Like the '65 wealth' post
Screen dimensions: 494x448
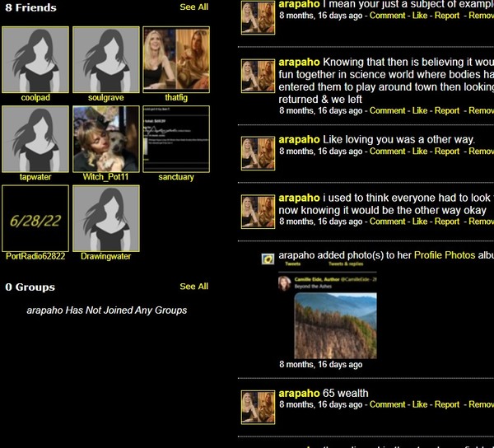[420, 404]
